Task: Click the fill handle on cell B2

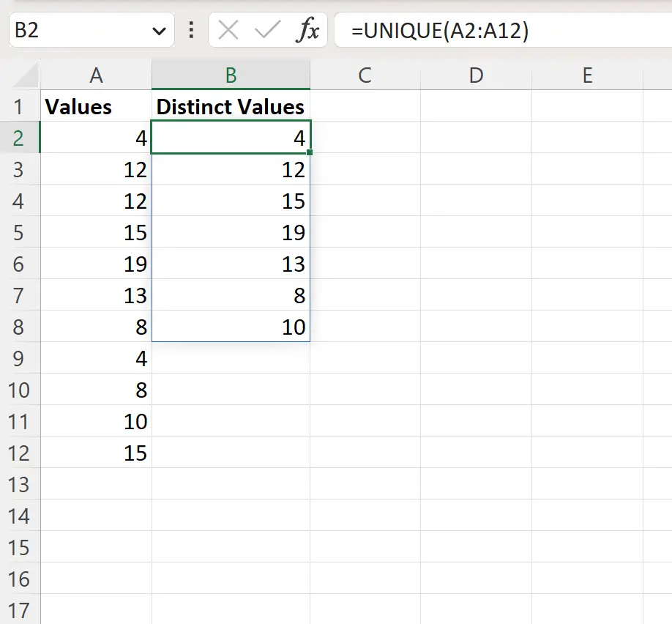Action: [310, 152]
